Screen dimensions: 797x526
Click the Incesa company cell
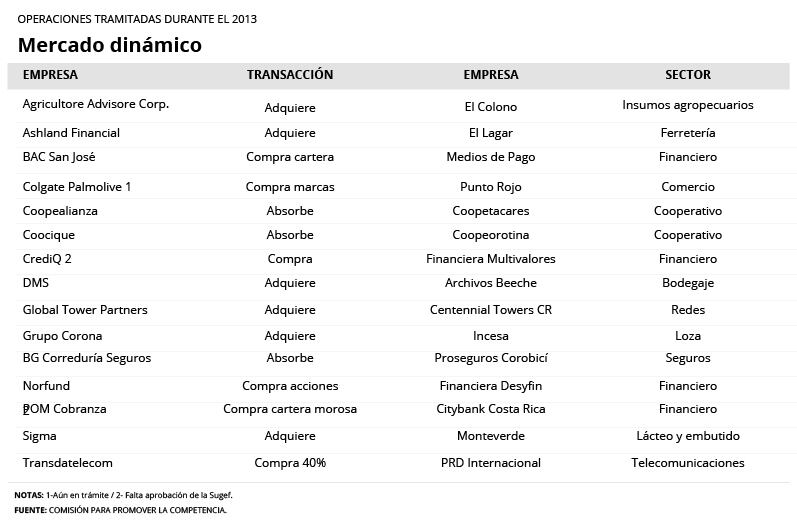[x=490, y=336]
